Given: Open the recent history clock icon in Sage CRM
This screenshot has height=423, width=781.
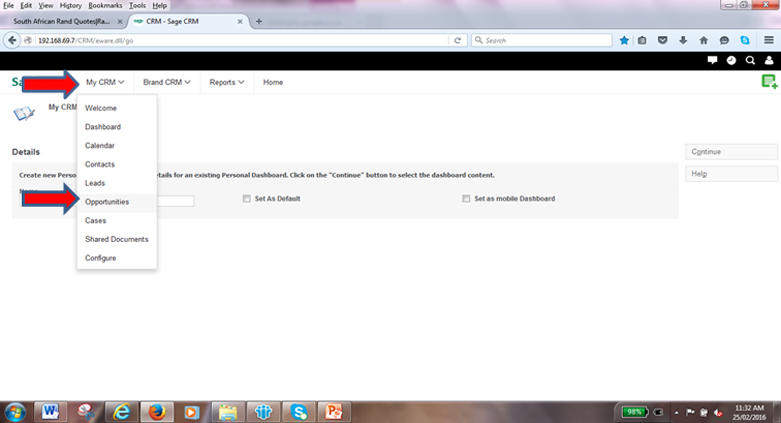Looking at the screenshot, I should (x=731, y=60).
